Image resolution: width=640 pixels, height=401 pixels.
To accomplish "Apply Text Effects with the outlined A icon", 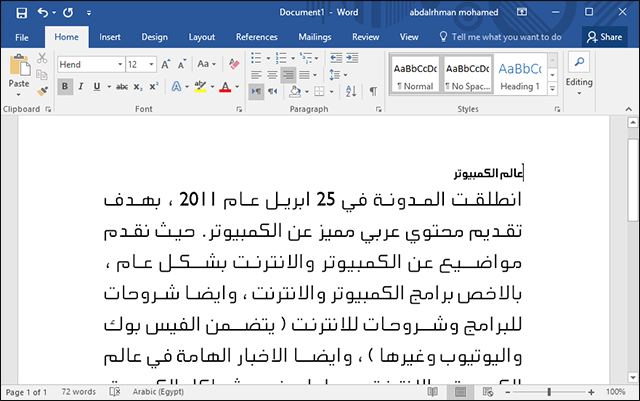I will click(176, 87).
